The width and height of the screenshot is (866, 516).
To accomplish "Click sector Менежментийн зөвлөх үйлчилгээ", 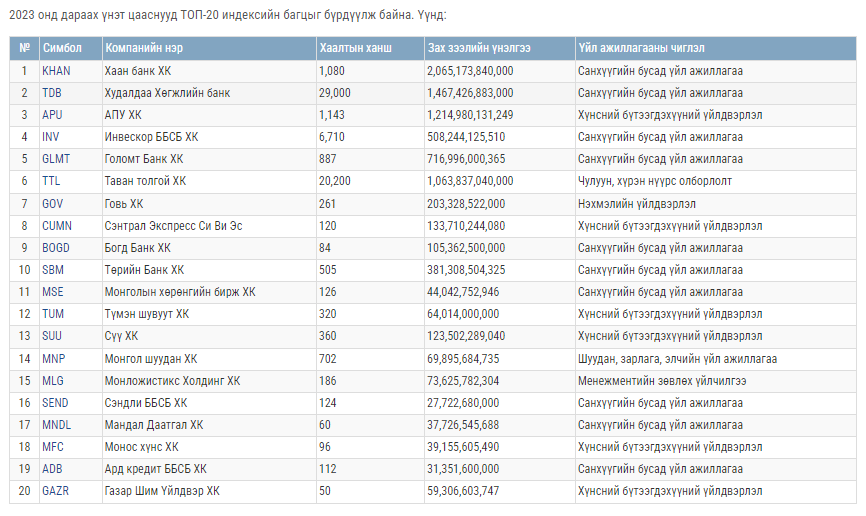I will click(662, 381).
